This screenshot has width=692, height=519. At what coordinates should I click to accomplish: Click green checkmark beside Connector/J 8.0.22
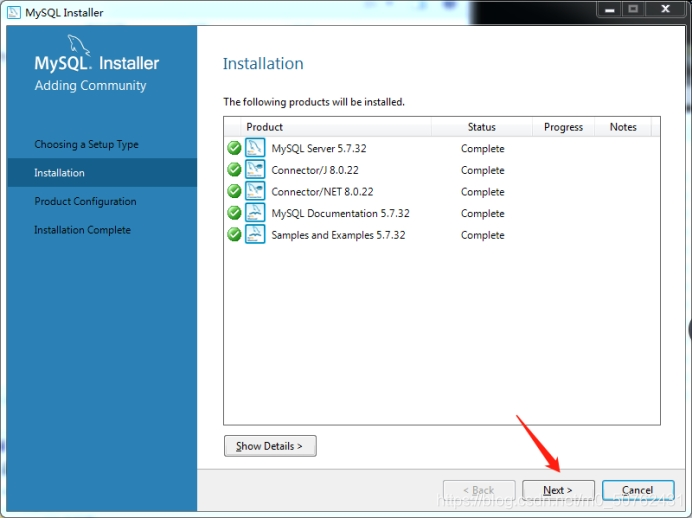(234, 169)
